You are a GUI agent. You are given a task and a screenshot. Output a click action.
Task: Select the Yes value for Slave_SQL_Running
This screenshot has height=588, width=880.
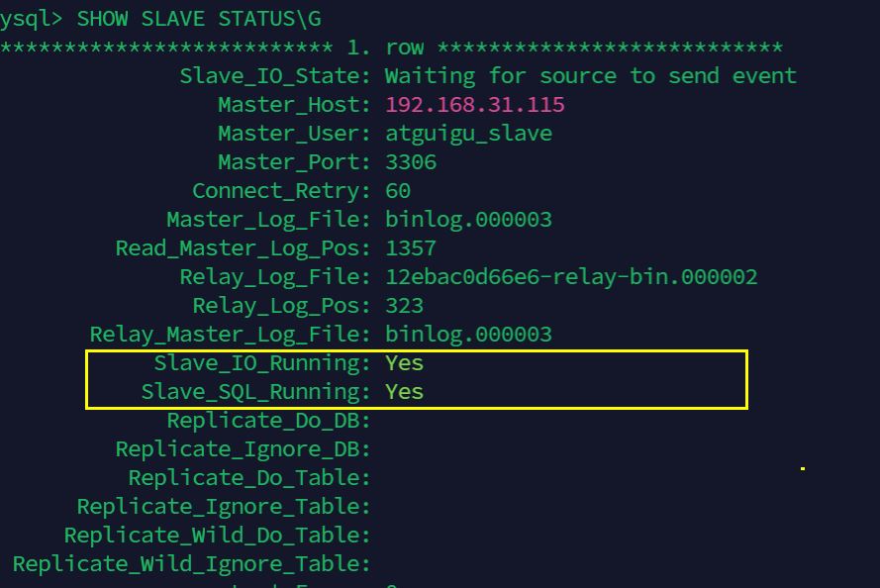[404, 392]
